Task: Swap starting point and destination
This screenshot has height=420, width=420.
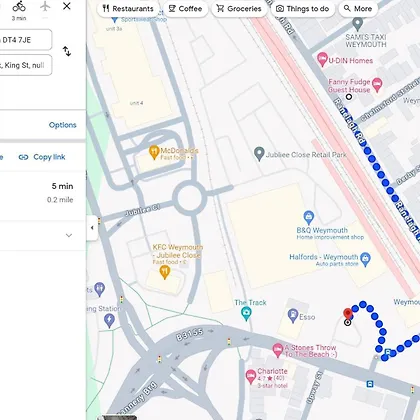Action: click(67, 51)
